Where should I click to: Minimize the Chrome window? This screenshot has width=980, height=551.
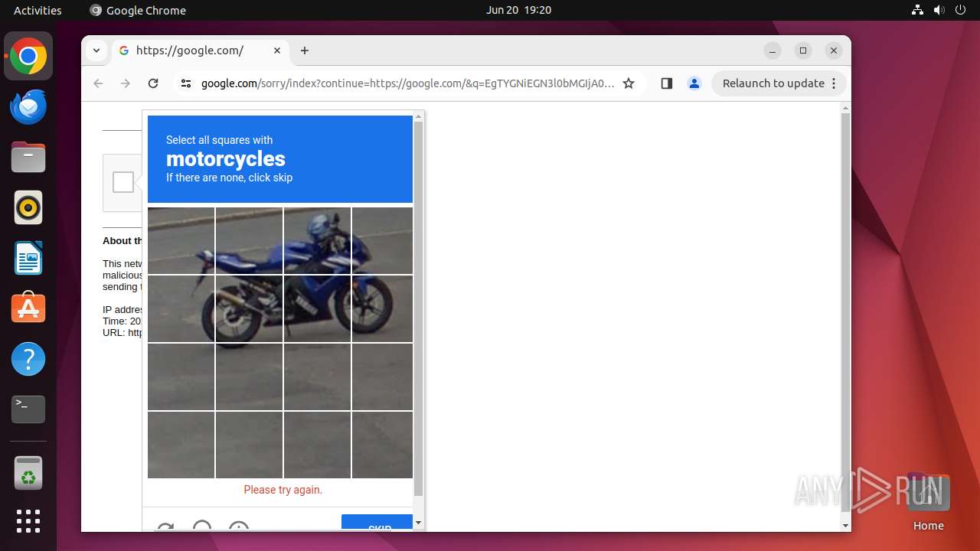point(773,51)
